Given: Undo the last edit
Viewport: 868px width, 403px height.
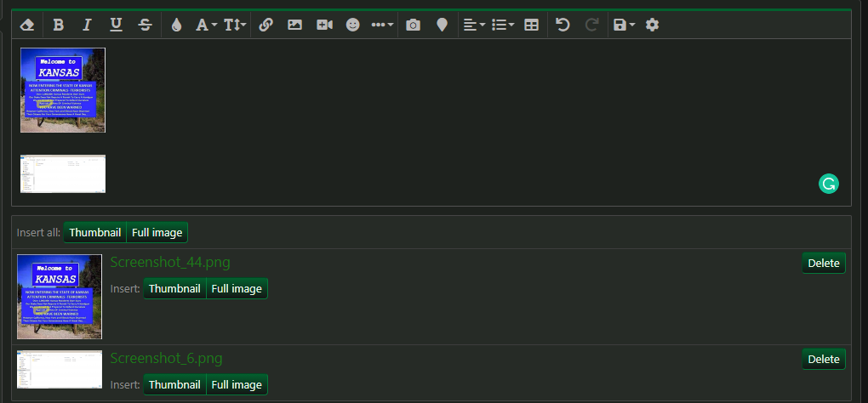Looking at the screenshot, I should tap(563, 25).
